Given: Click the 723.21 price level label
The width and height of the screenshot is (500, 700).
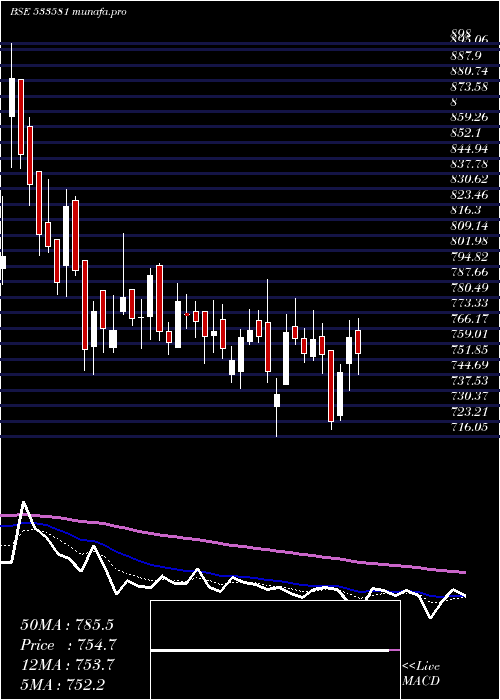Looking at the screenshot, I should click(469, 411).
